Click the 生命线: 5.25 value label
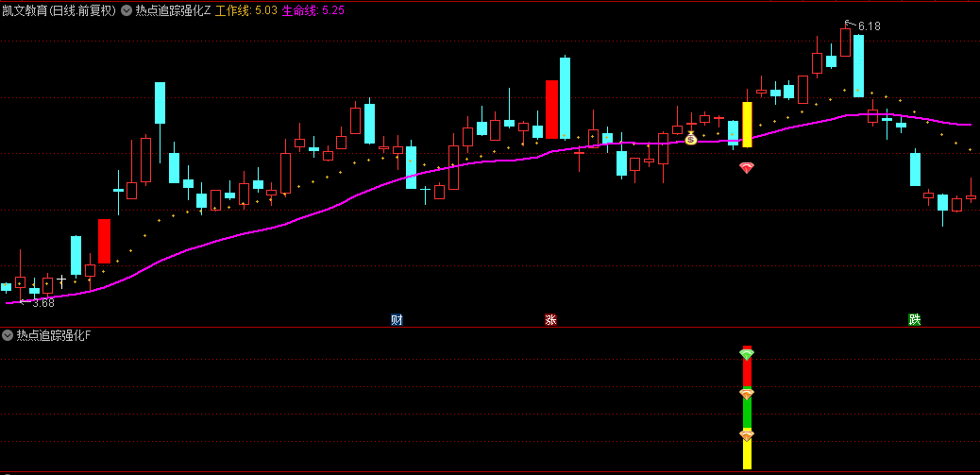980x475 pixels. click(x=313, y=10)
